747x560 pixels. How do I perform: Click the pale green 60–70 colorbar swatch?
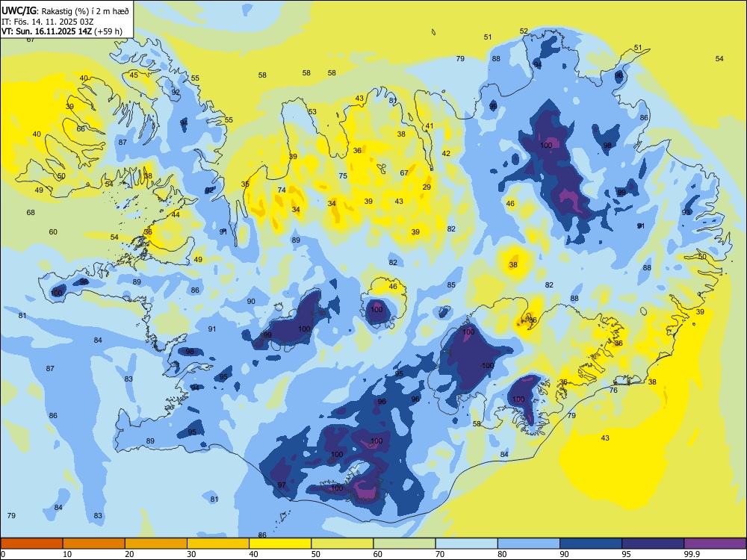pyautogui.click(x=404, y=544)
